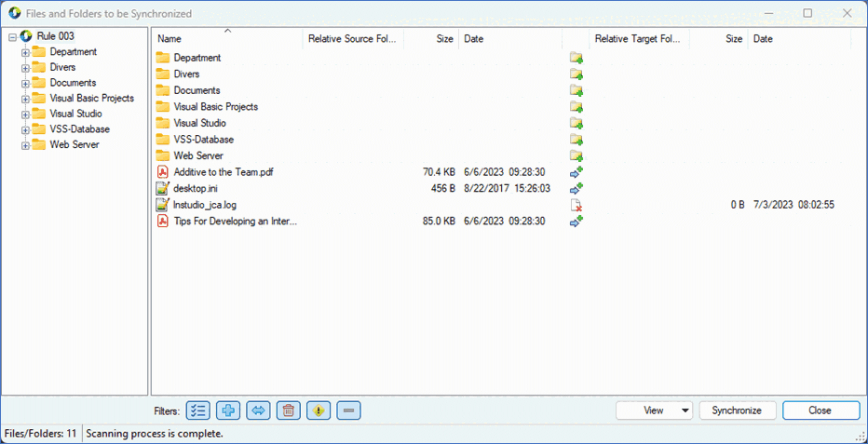Click the Synchronize button
Image resolution: width=868 pixels, height=444 pixels.
[x=737, y=410]
